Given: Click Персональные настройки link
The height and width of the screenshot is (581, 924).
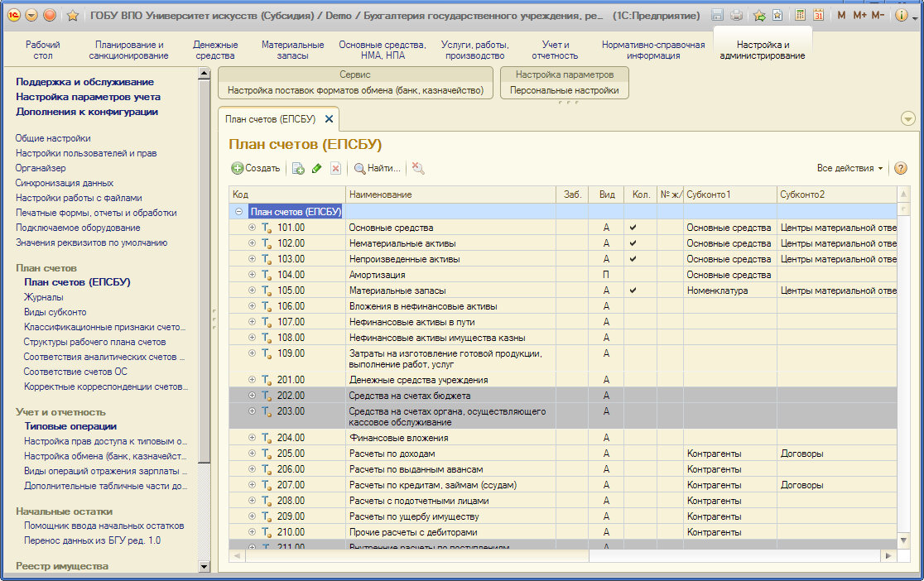Looking at the screenshot, I should click(x=565, y=90).
